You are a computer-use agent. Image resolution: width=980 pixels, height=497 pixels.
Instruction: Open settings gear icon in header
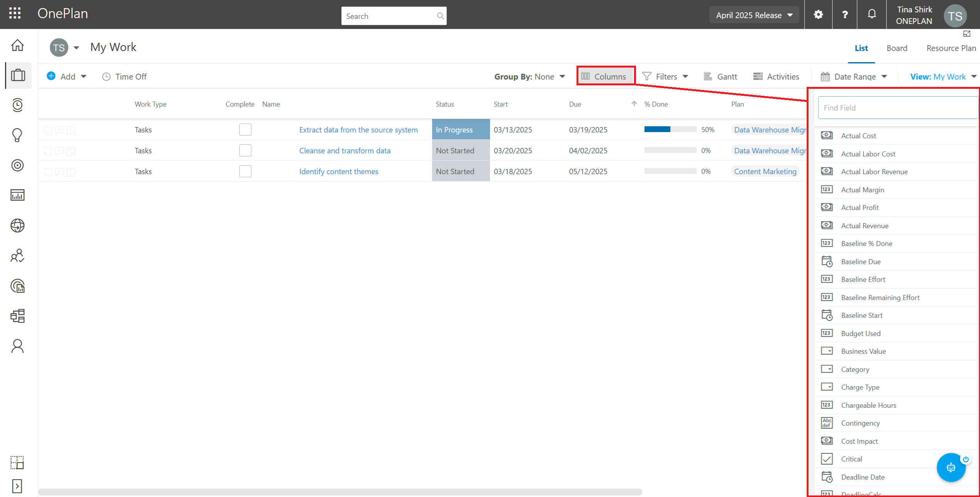(x=818, y=15)
